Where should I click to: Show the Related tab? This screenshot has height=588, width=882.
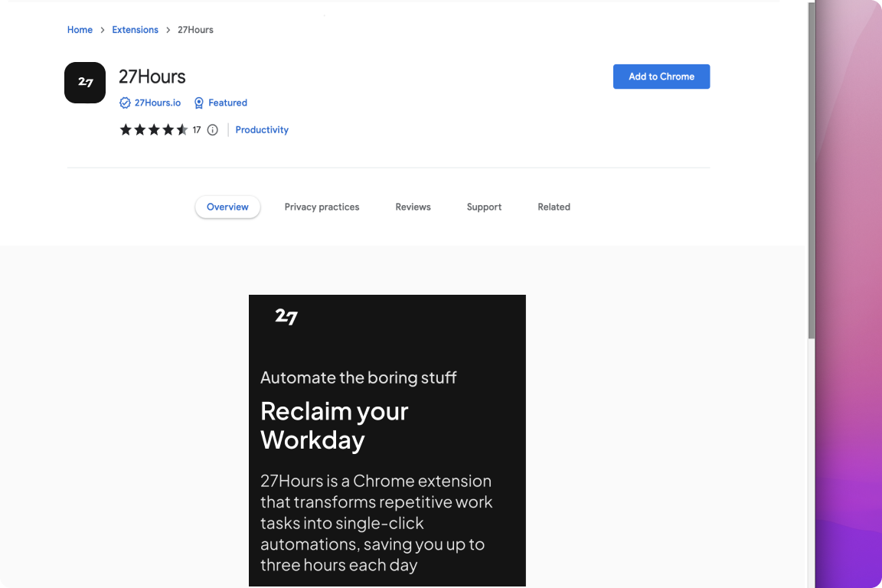pos(554,207)
